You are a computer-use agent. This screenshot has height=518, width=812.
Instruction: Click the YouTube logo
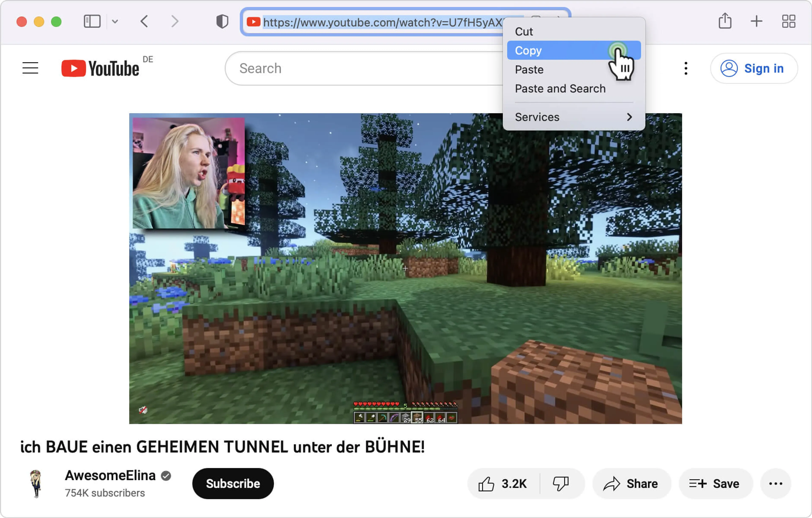pyautogui.click(x=100, y=68)
